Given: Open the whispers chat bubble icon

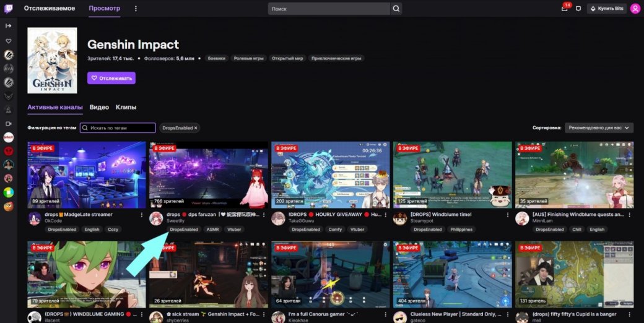Looking at the screenshot, I should point(578,9).
